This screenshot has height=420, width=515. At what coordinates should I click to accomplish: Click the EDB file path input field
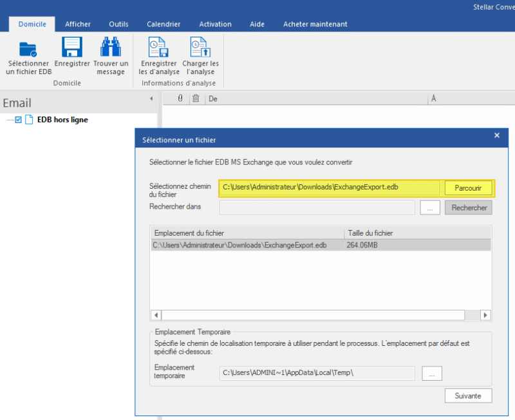(x=330, y=187)
